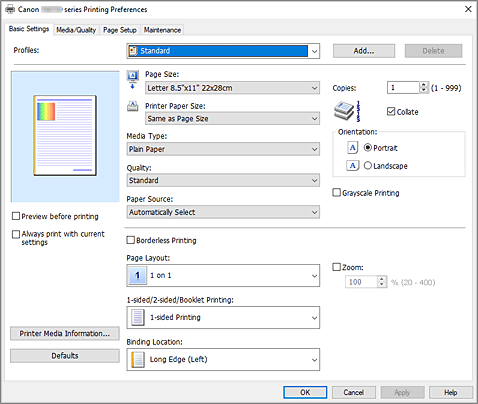Switch to the Media/Quality tab
Viewport: 478px width, 404px height.
[x=76, y=30]
